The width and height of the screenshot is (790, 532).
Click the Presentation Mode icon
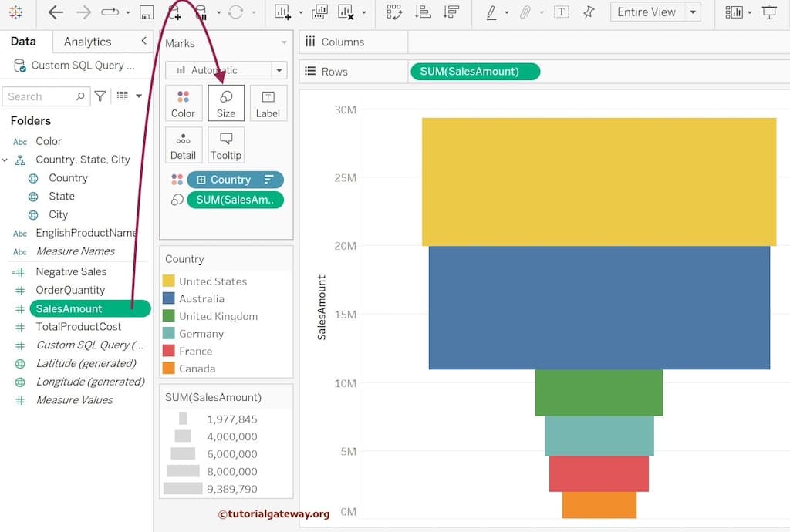(769, 12)
